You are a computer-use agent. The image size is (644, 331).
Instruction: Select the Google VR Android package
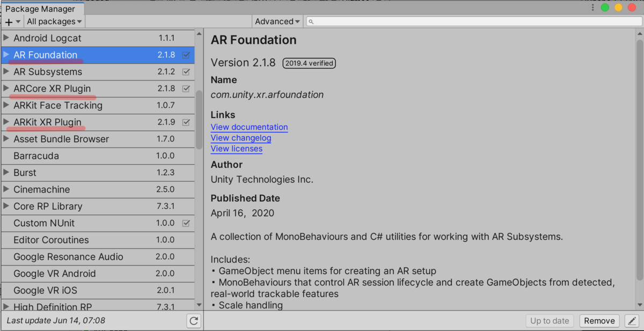(98, 274)
